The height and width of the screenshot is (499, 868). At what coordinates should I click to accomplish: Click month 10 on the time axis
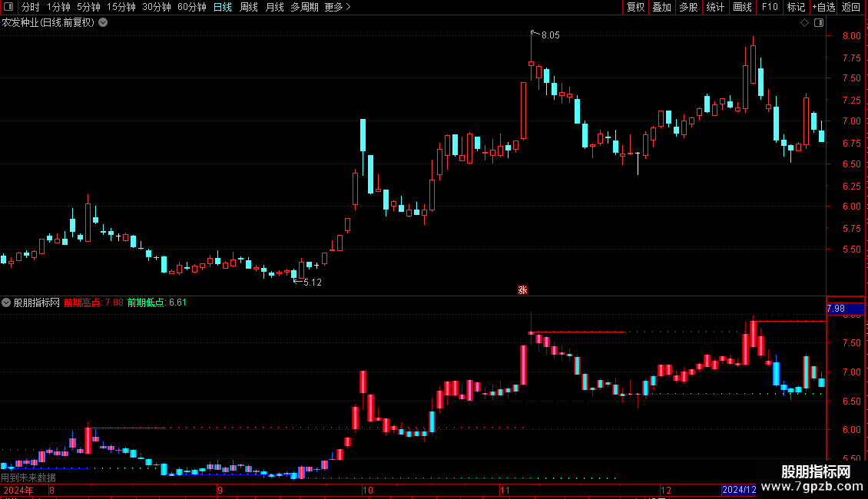point(368,491)
